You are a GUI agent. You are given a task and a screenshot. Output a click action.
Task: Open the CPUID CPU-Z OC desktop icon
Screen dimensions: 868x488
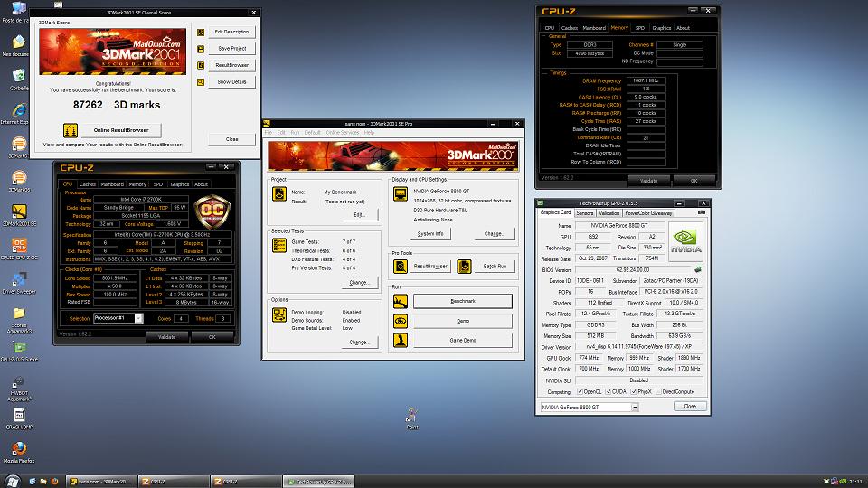[19, 245]
